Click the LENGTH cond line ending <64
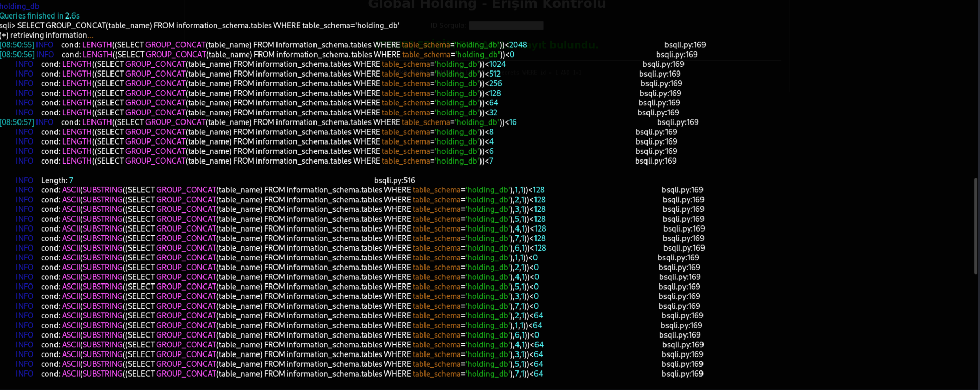Image resolution: width=980 pixels, height=390 pixels. (270, 103)
